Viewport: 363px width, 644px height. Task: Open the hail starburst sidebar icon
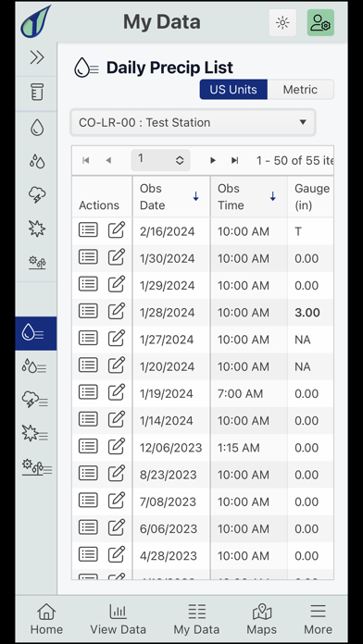coord(37,229)
